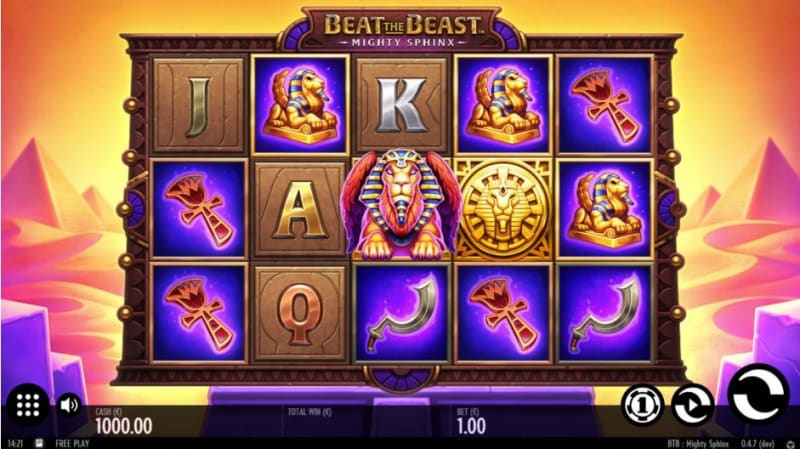Click the settings icon at bottom-right corner

pyautogui.click(x=791, y=444)
